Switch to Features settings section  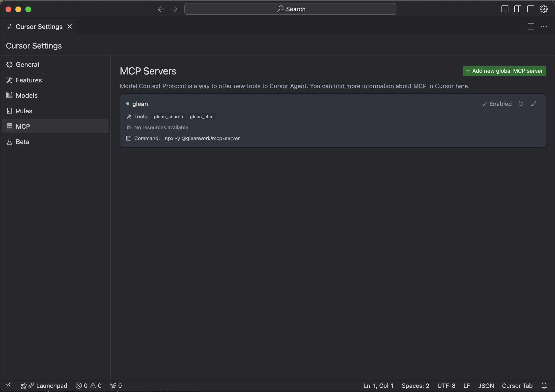click(x=29, y=80)
